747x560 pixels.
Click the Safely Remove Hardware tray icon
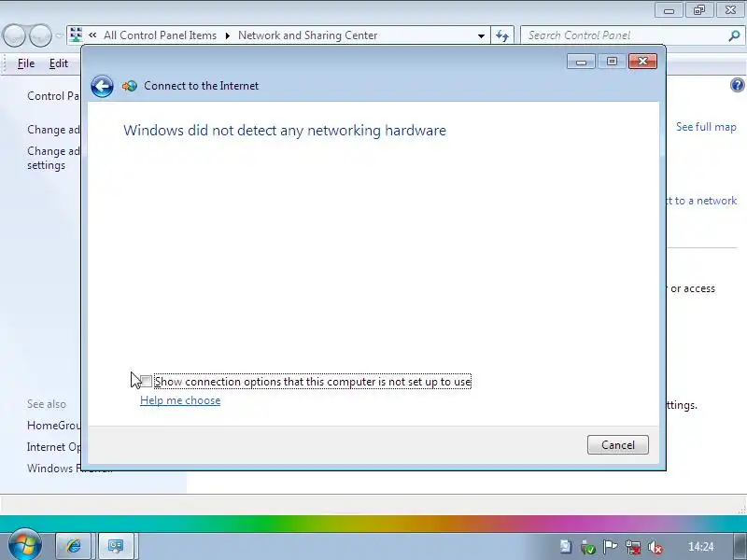[587, 547]
